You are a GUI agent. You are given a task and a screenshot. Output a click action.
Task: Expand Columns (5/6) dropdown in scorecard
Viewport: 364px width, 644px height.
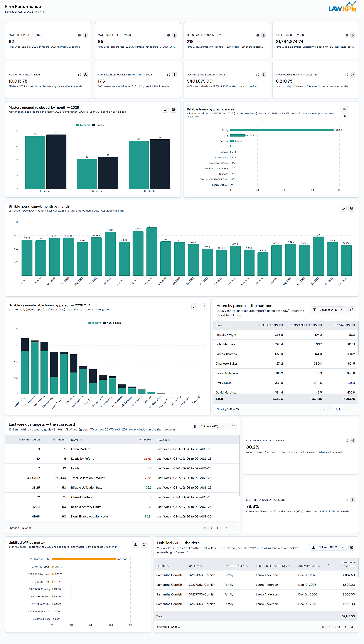click(x=209, y=427)
